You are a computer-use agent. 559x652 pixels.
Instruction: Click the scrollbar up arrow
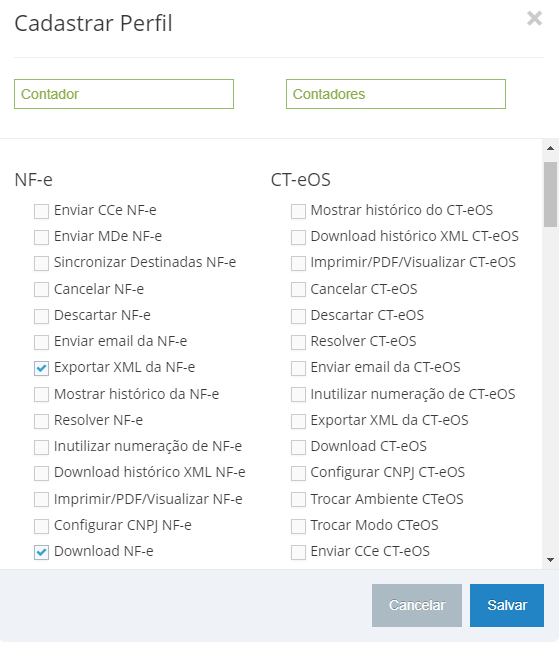[550, 148]
